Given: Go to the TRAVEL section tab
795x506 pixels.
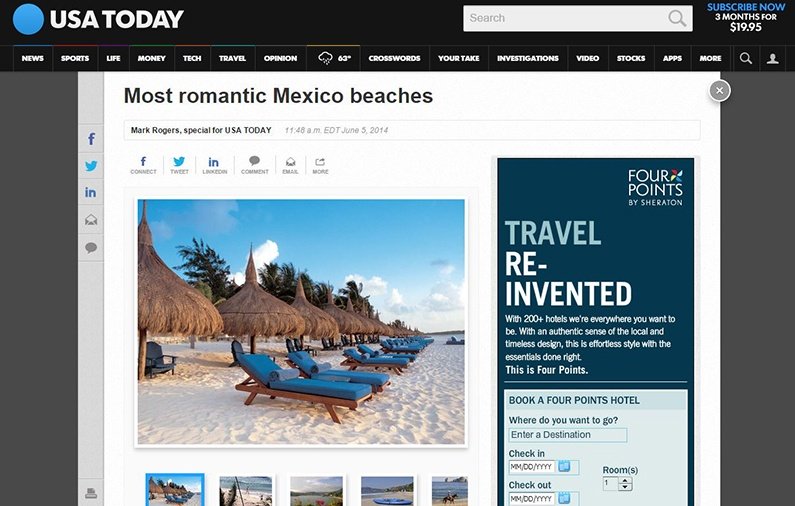Looking at the screenshot, I should point(232,58).
